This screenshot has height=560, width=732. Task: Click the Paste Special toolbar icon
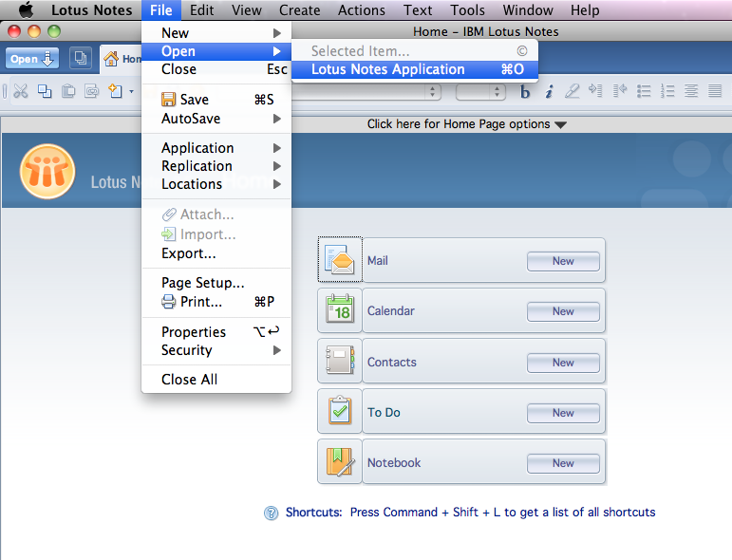tap(92, 90)
